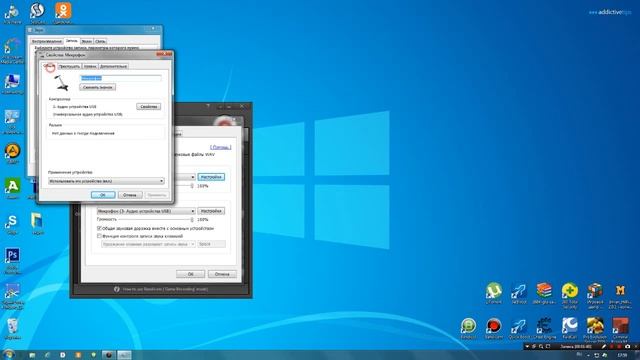Open the Microphone (3- USB audio device) dropdown

(146, 211)
